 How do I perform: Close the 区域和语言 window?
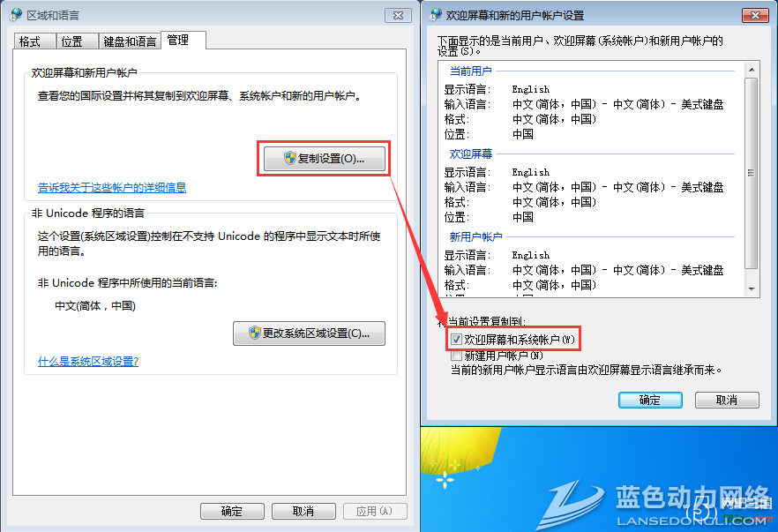pos(398,15)
